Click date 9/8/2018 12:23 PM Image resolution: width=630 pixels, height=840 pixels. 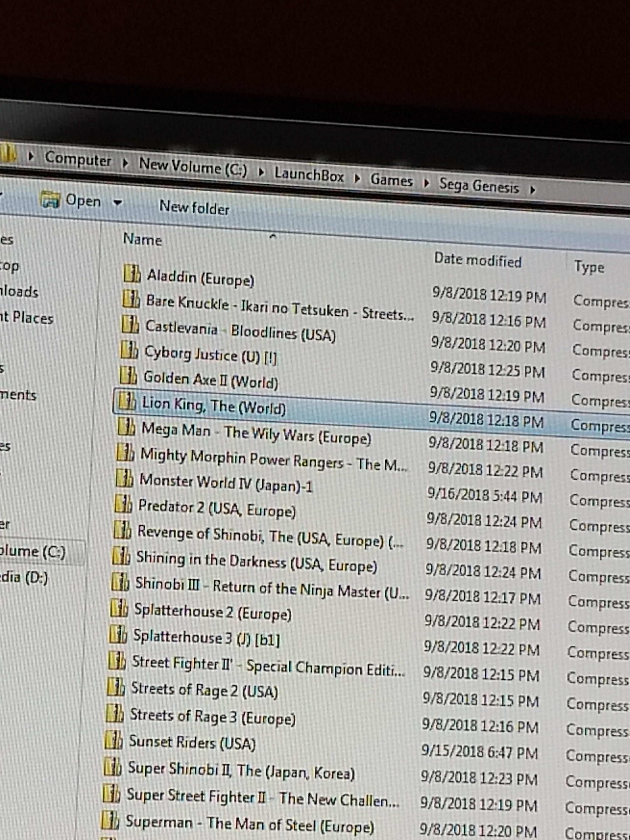[479, 779]
